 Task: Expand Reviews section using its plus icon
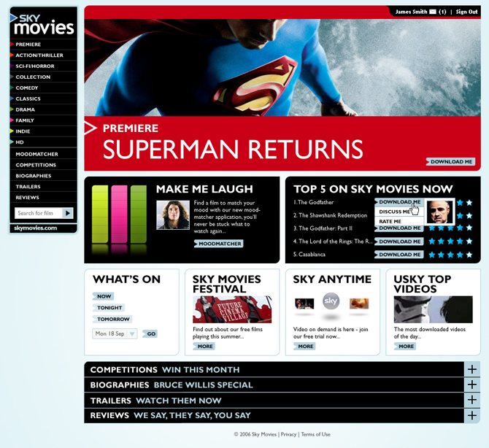[471, 415]
